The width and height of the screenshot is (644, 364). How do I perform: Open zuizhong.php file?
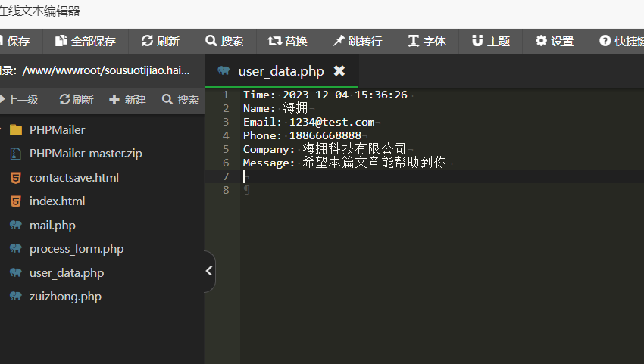(65, 297)
